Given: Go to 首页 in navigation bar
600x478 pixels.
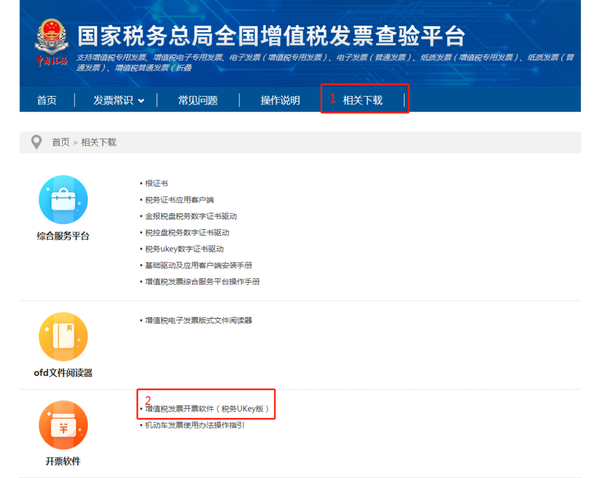Looking at the screenshot, I should [47, 100].
